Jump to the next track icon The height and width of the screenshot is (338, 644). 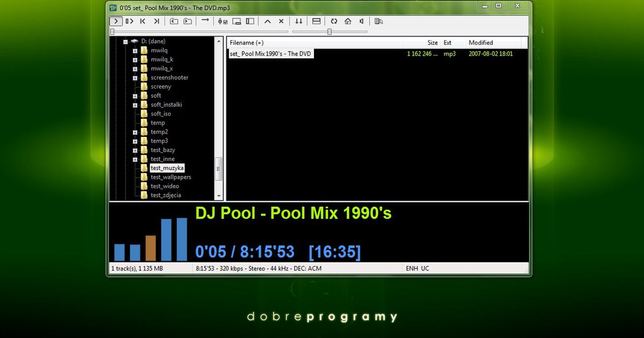(x=157, y=21)
